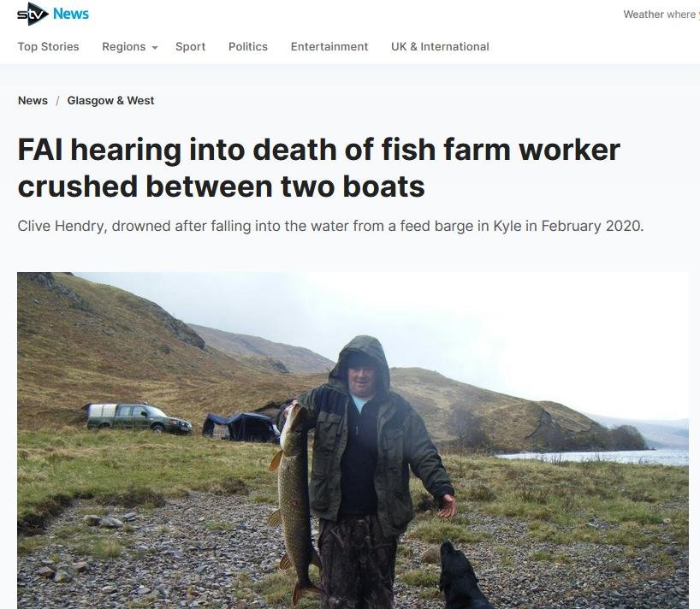Open Glasgow & West breadcrumb link
The width and height of the screenshot is (700, 609).
[110, 100]
